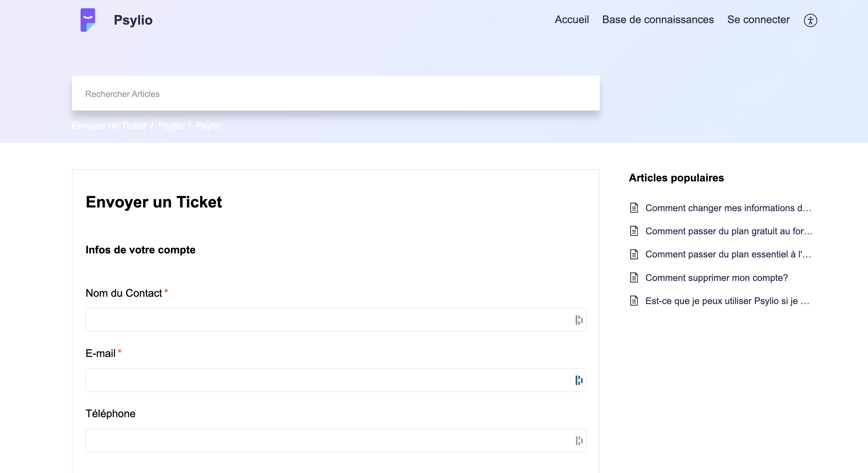Click password manager icon in Nom du Contact field
The image size is (868, 473).
click(579, 320)
